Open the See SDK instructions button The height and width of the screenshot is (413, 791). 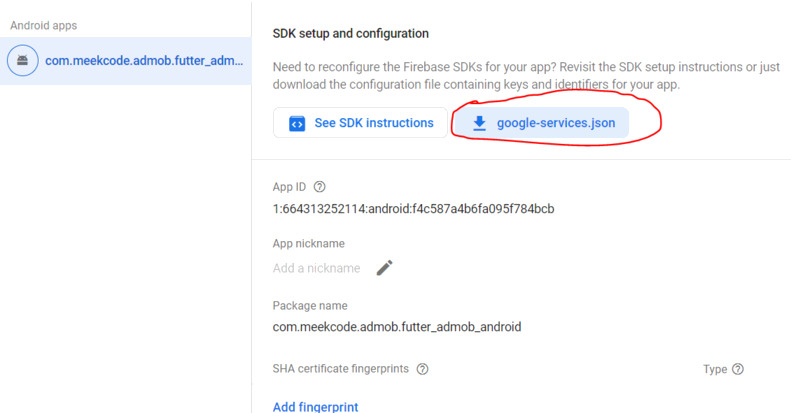(360, 123)
